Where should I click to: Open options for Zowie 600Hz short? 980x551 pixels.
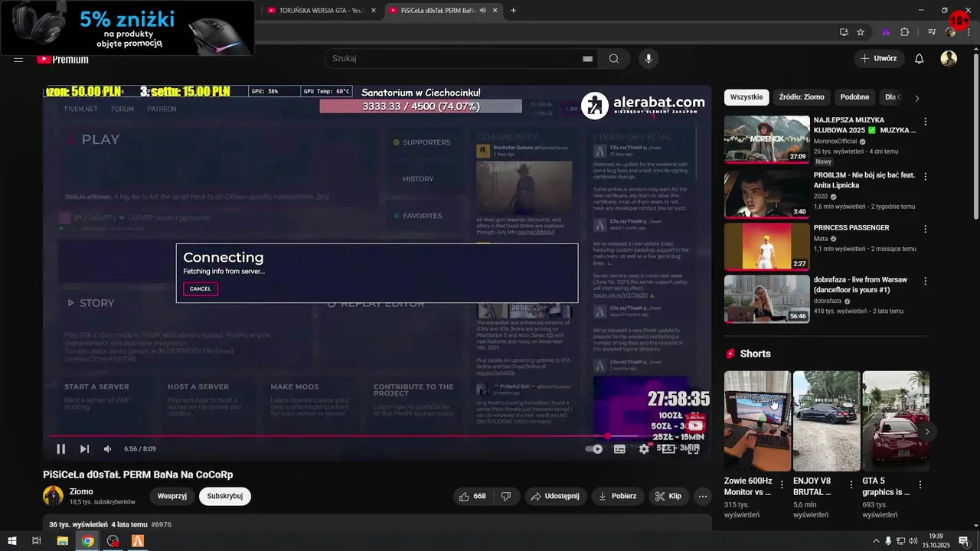[x=782, y=484]
